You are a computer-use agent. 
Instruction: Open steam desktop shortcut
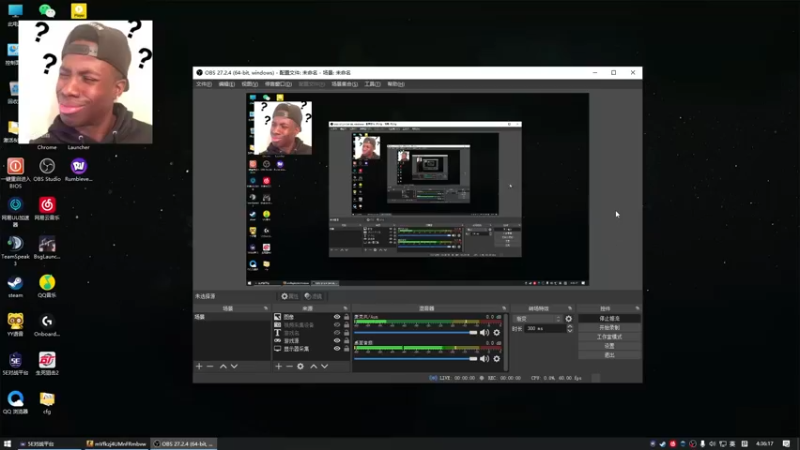pos(15,286)
